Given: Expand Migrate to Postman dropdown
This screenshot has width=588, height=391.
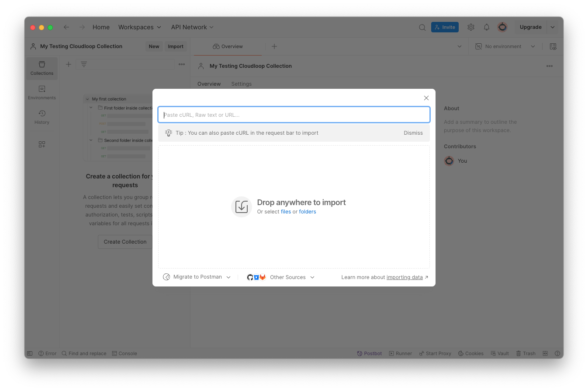Looking at the screenshot, I should click(197, 277).
